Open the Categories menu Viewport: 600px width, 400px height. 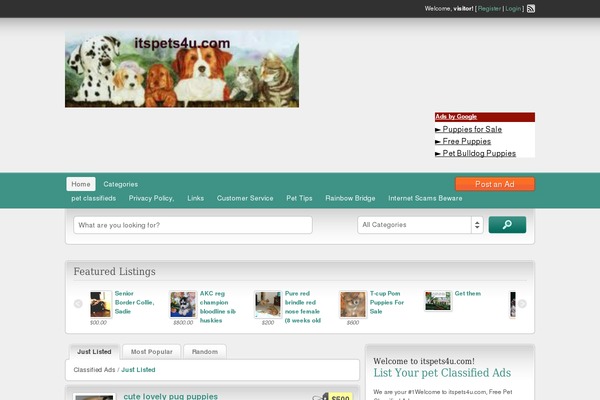121,184
